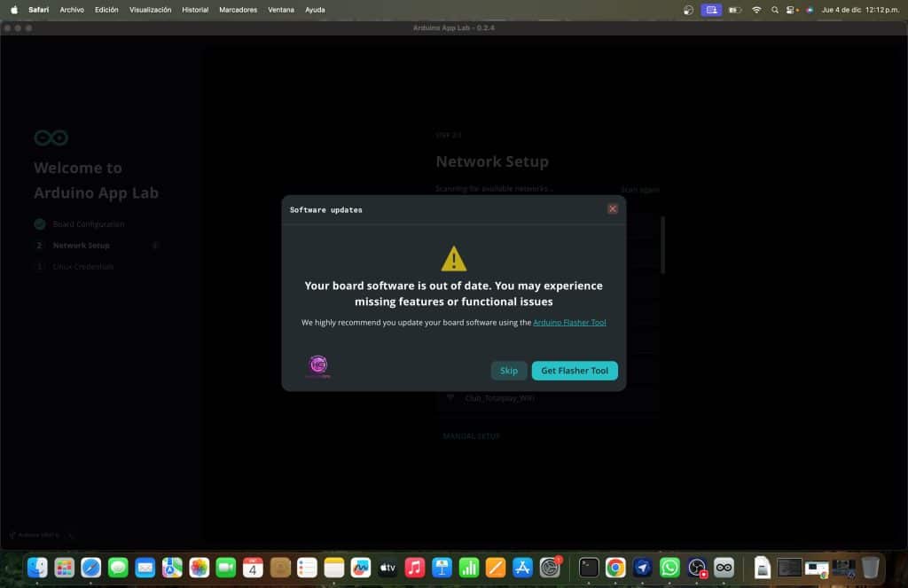Select the Linux Credentials step
This screenshot has width=908, height=588.
click(82, 267)
